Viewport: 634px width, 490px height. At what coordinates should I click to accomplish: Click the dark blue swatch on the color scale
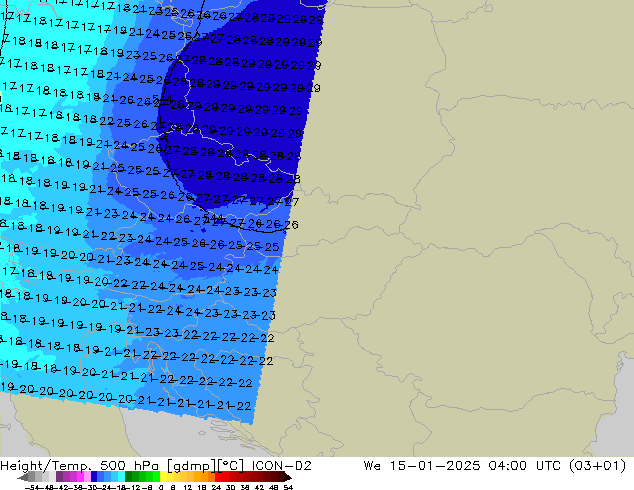click(94, 477)
